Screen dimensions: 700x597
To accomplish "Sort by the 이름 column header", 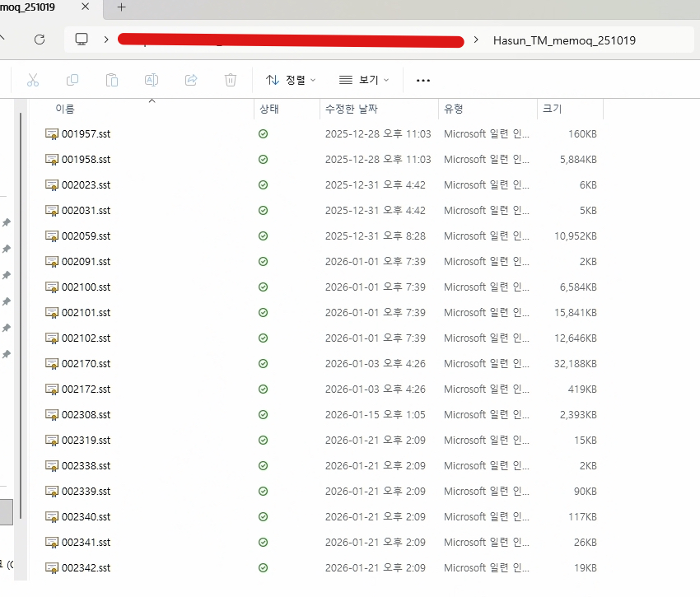I will [x=65, y=110].
